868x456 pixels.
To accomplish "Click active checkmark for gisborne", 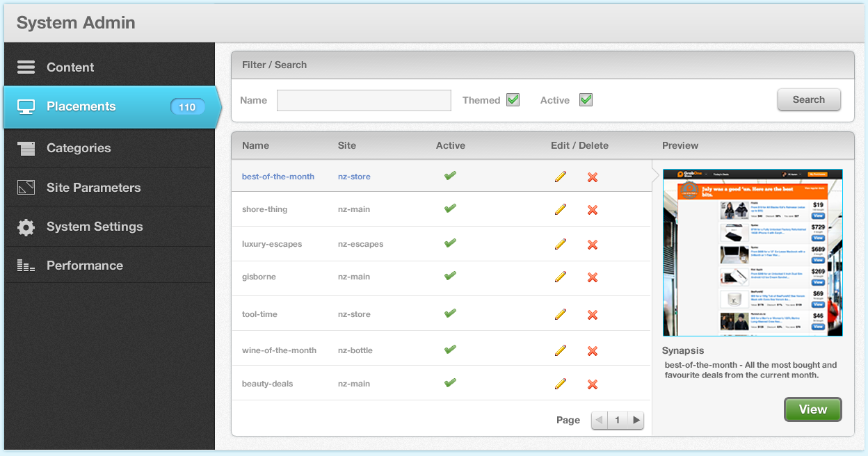I will [x=450, y=276].
